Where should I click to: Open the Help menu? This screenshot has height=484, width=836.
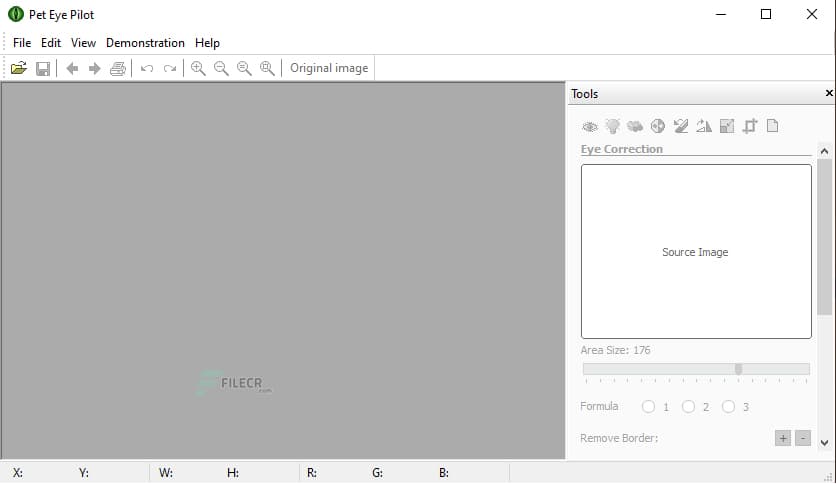[x=207, y=43]
